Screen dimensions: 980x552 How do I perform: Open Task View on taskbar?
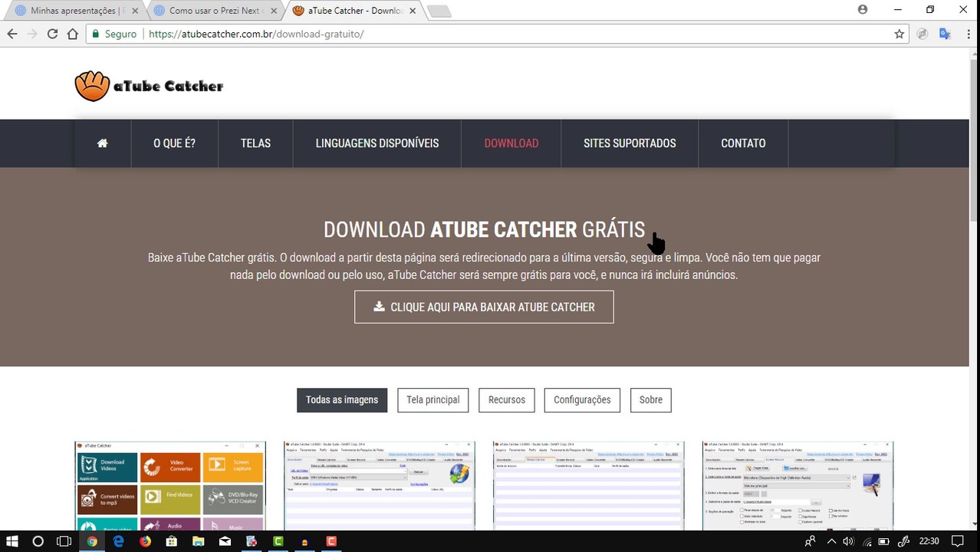click(64, 541)
